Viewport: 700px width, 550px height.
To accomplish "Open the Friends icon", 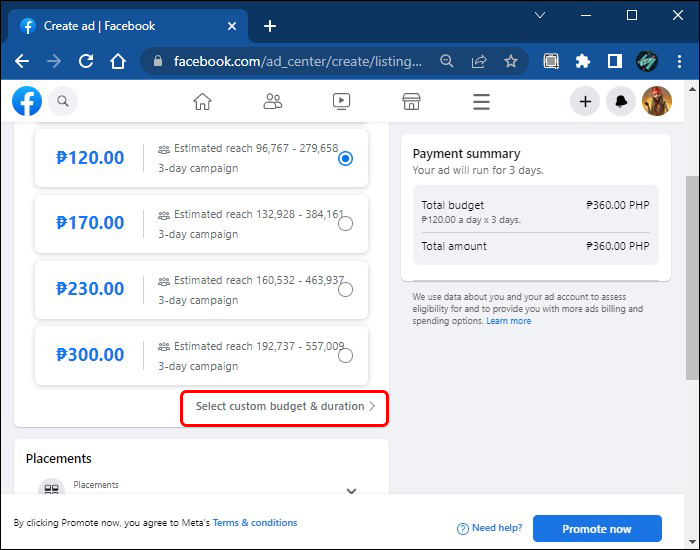I will (x=272, y=101).
